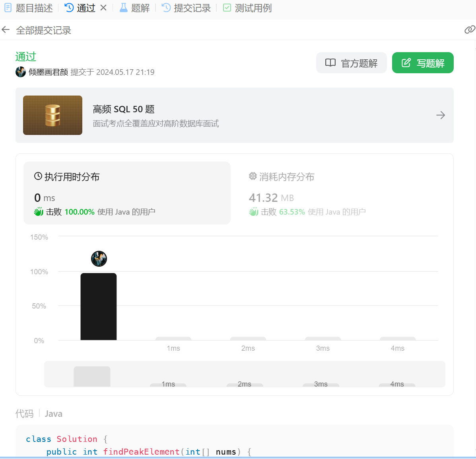This screenshot has height=459, width=476.
Task: Close the 通过 tab
Action: point(103,8)
